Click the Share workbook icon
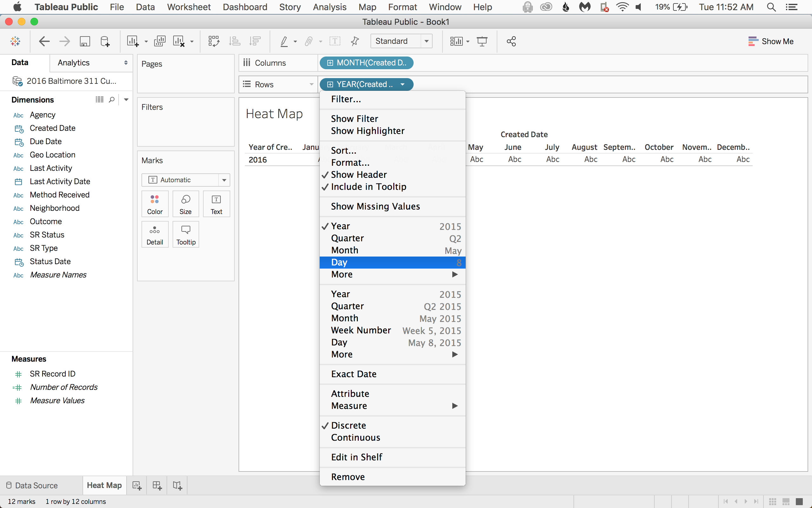Viewport: 812px width, 508px height. tap(511, 41)
